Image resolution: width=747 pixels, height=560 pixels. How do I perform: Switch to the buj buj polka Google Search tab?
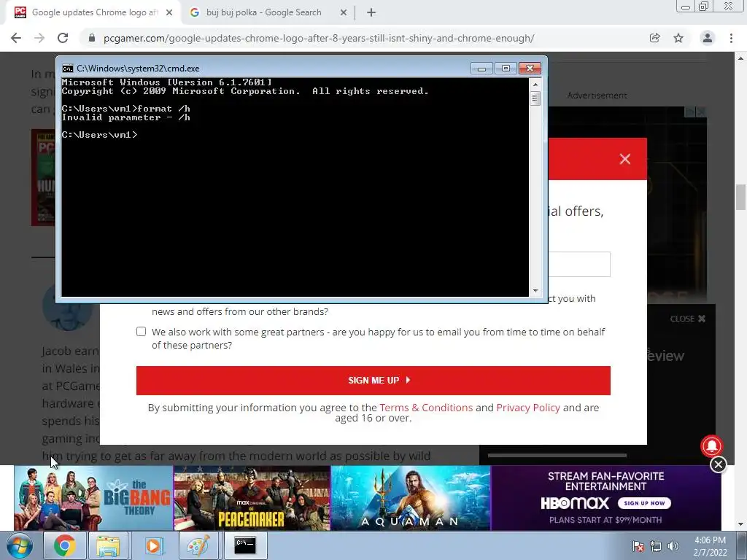pyautogui.click(x=263, y=13)
